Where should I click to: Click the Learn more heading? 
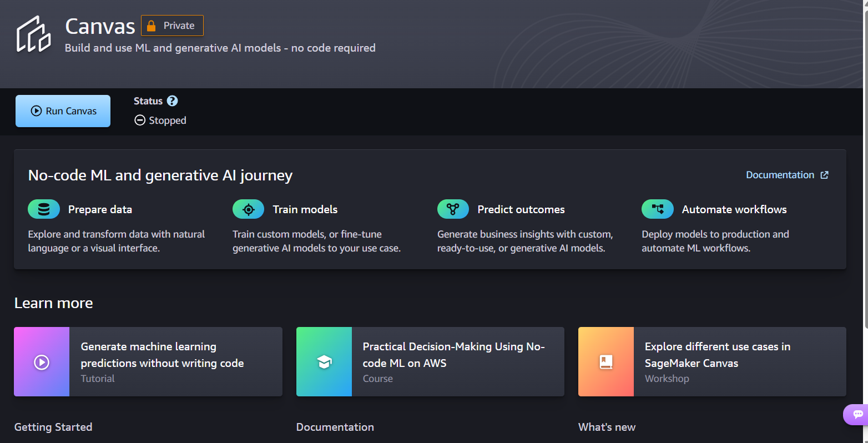click(53, 303)
